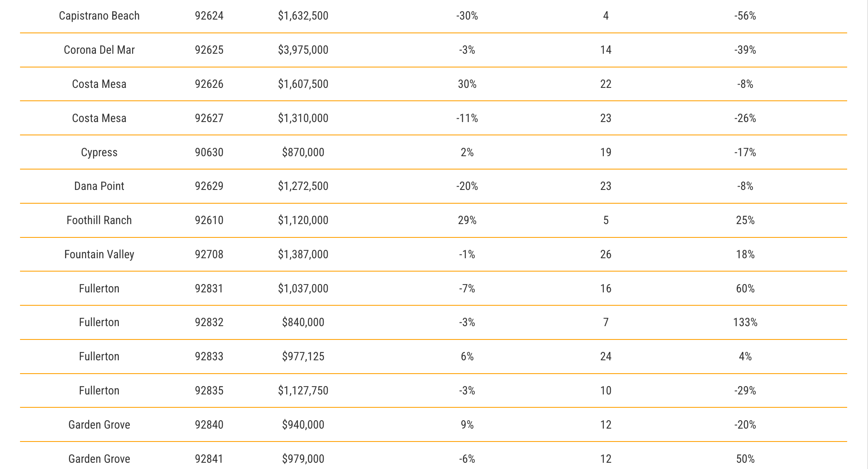Select ZIP code 92841
The height and width of the screenshot is (469, 868).
pyautogui.click(x=209, y=459)
